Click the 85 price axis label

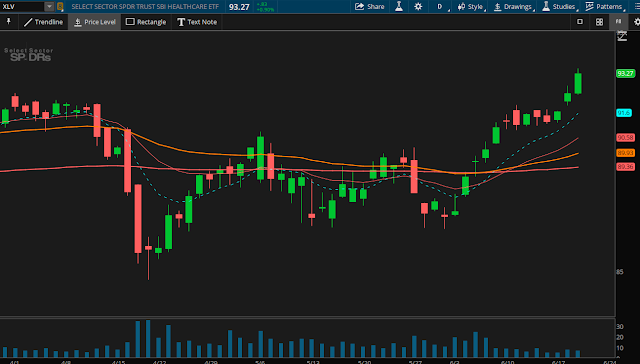tap(620, 272)
